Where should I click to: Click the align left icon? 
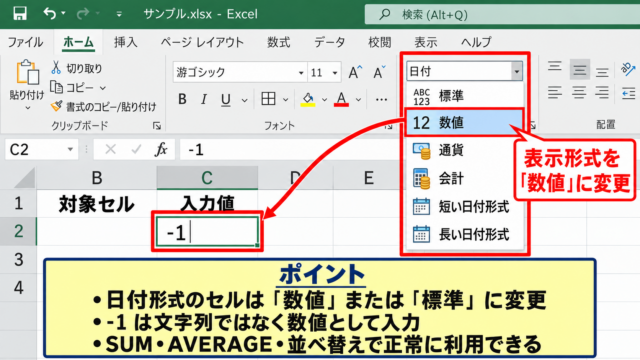(x=555, y=92)
